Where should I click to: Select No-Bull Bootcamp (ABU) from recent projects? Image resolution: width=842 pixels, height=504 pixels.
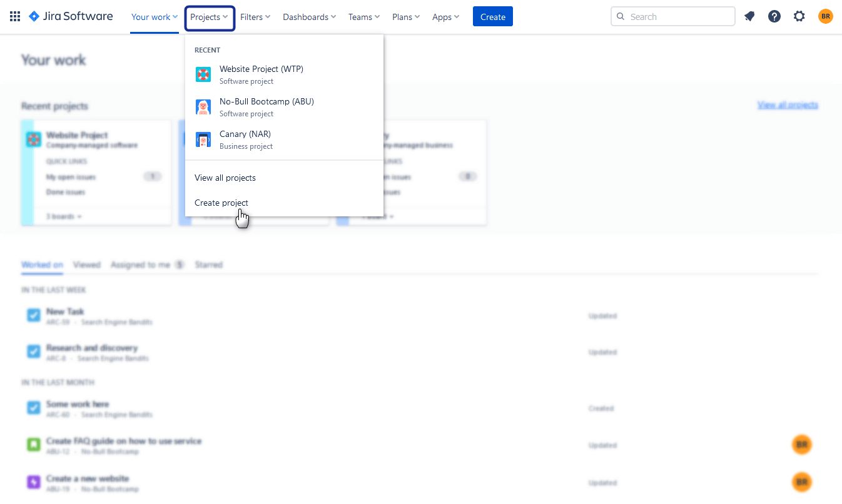click(x=284, y=107)
